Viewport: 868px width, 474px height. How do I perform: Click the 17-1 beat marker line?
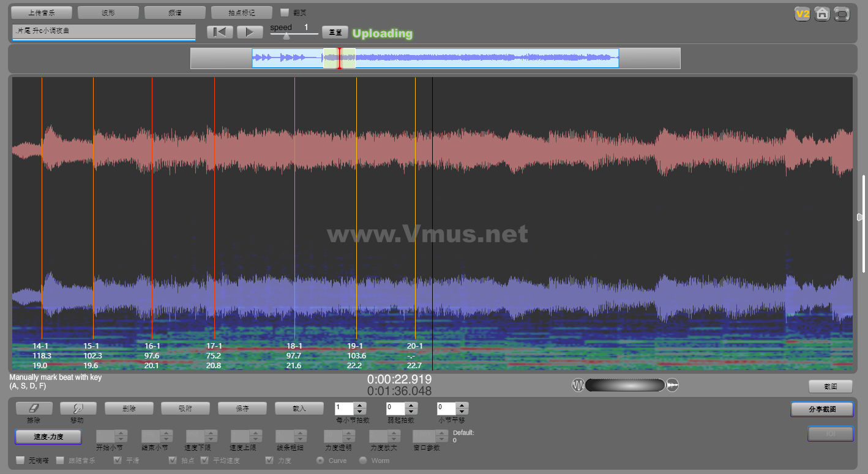pos(214,208)
